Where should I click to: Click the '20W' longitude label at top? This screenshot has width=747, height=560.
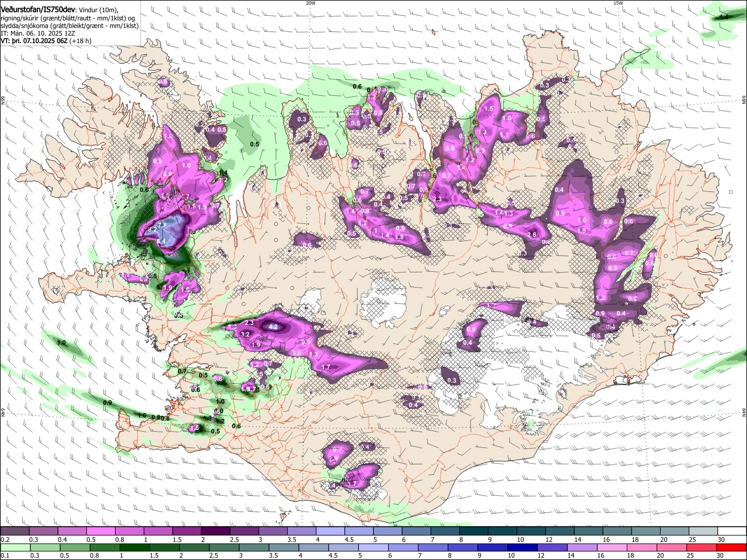pyautogui.click(x=310, y=2)
